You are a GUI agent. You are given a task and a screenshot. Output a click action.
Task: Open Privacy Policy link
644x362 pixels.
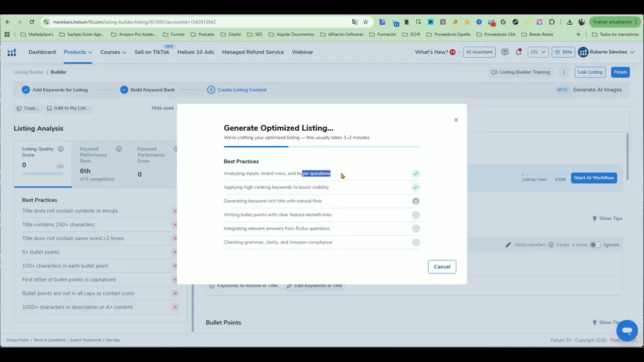pos(18,340)
